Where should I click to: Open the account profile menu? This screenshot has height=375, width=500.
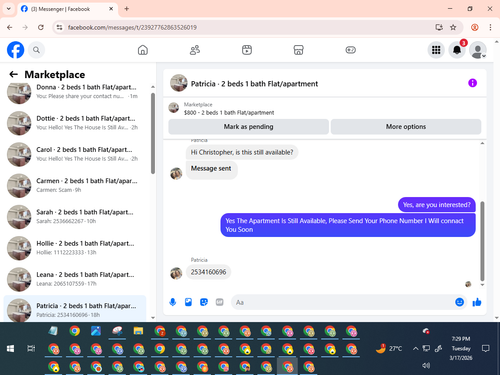pos(478,50)
